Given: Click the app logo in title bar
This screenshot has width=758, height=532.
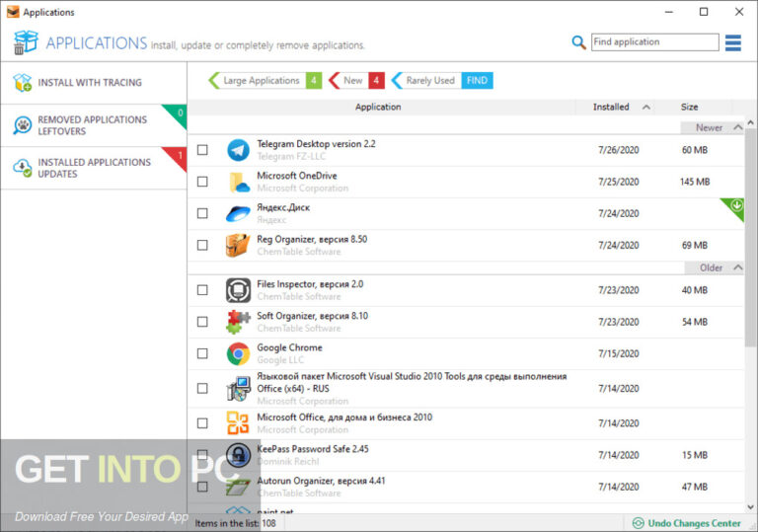Looking at the screenshot, I should (13, 12).
